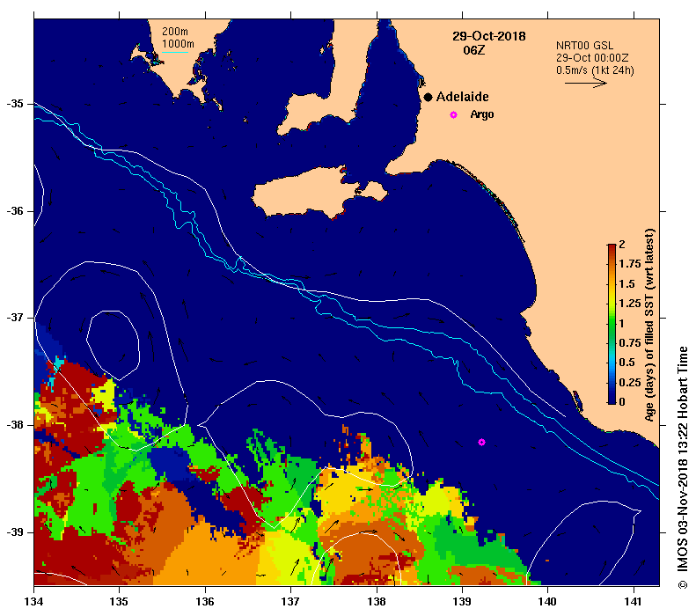
Task: Click the 29-Oct-2018 date title
Action: (x=488, y=36)
